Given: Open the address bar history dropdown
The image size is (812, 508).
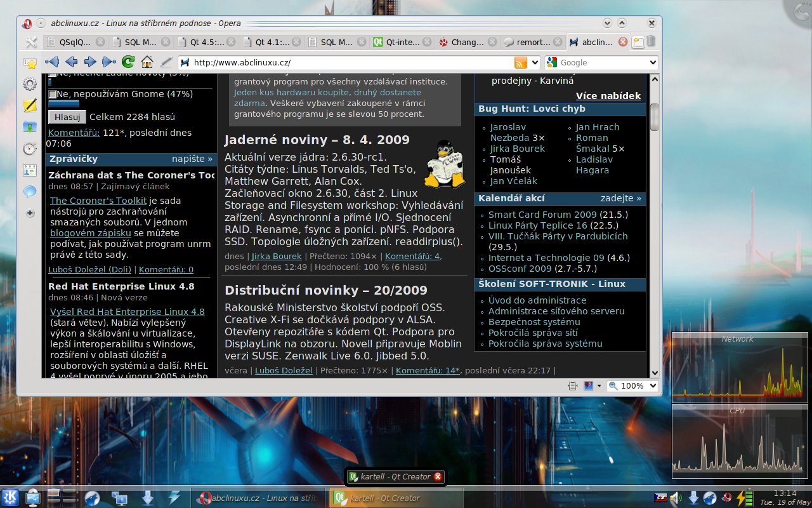Looking at the screenshot, I should (x=534, y=62).
